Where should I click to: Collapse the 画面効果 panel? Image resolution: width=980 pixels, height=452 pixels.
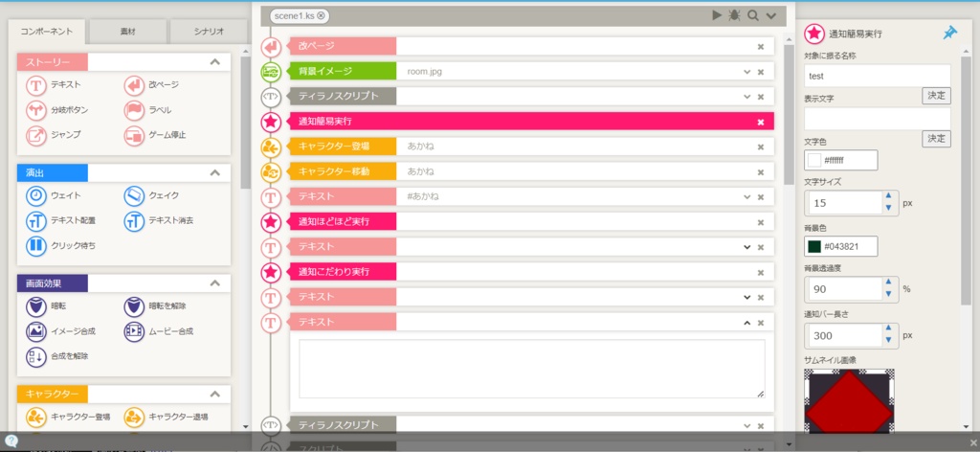click(215, 283)
